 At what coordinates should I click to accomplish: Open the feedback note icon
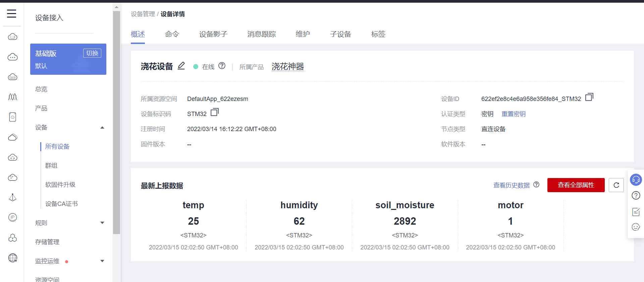pos(636,212)
